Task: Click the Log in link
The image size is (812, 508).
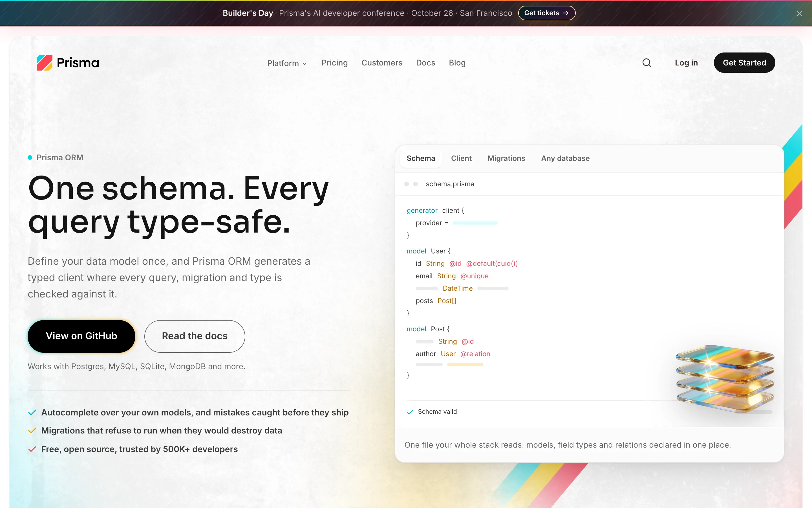Action: point(686,63)
